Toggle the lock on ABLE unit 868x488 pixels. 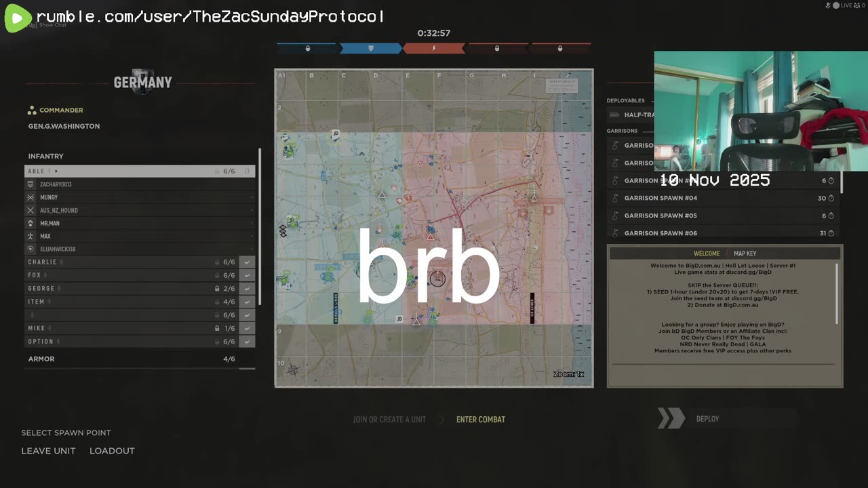[x=217, y=171]
